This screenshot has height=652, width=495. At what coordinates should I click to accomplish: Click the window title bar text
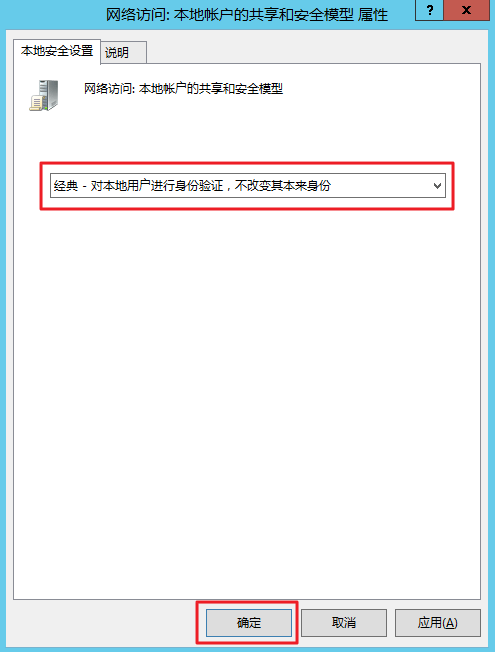(x=246, y=15)
